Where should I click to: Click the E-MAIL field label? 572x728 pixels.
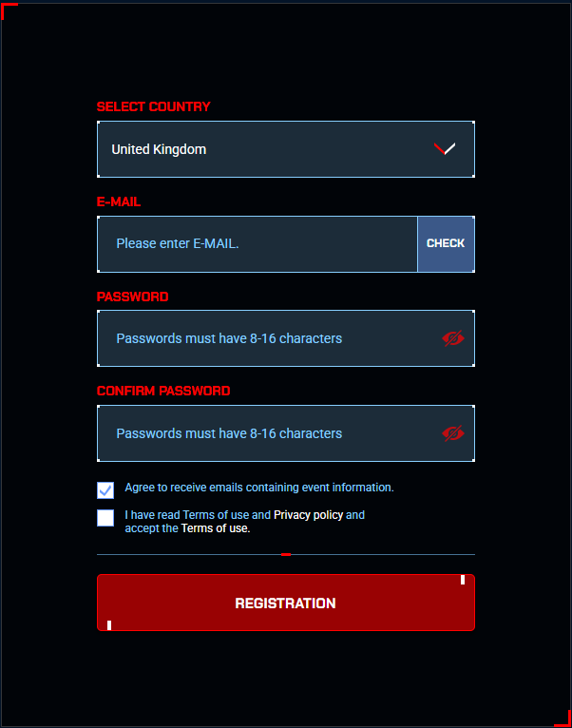pyautogui.click(x=119, y=202)
